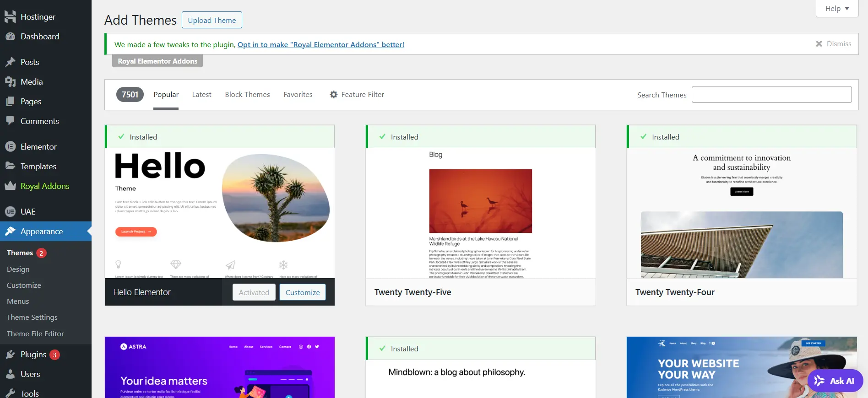Click the Tools wrench icon
Image resolution: width=868 pixels, height=398 pixels.
click(x=10, y=393)
